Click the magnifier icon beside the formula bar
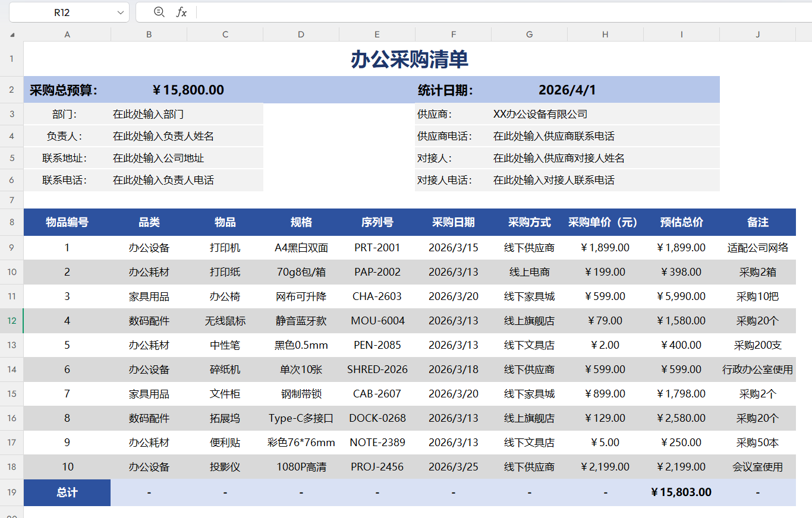 point(159,12)
